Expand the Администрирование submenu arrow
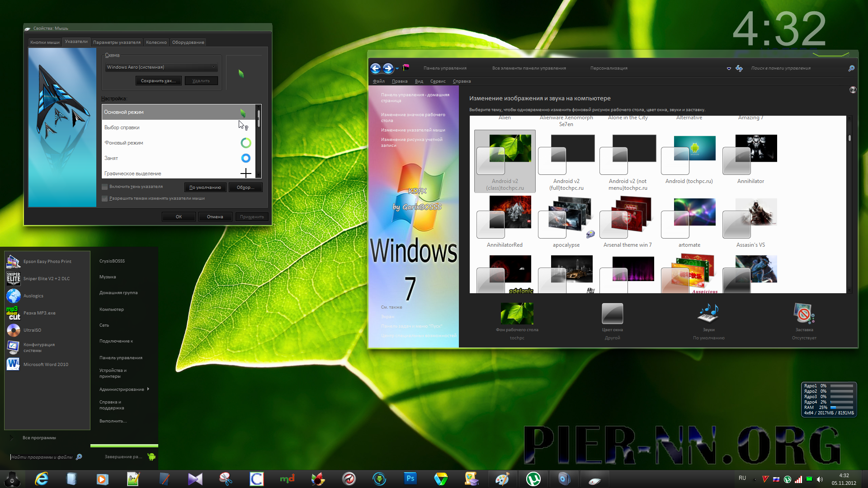The height and width of the screenshot is (488, 868). click(148, 389)
